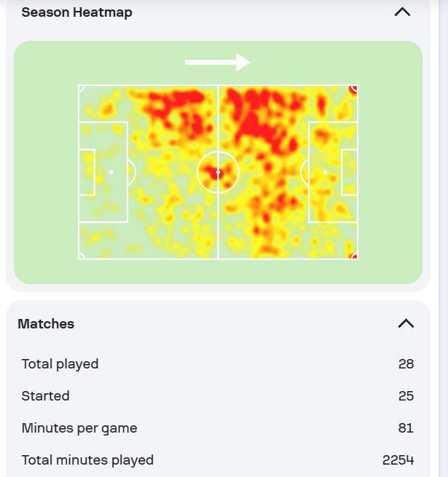
Task: Click the white attack direction arrow
Action: coord(217,63)
